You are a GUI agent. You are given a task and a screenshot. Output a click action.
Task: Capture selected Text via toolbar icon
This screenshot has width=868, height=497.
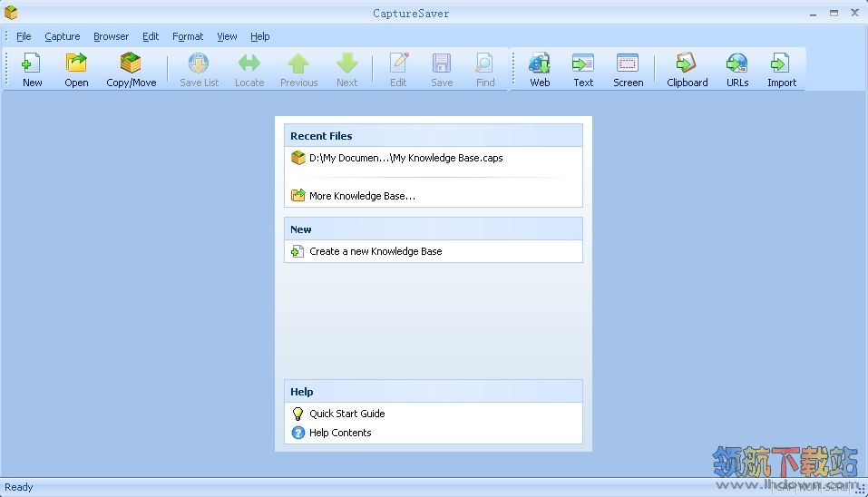pyautogui.click(x=583, y=69)
